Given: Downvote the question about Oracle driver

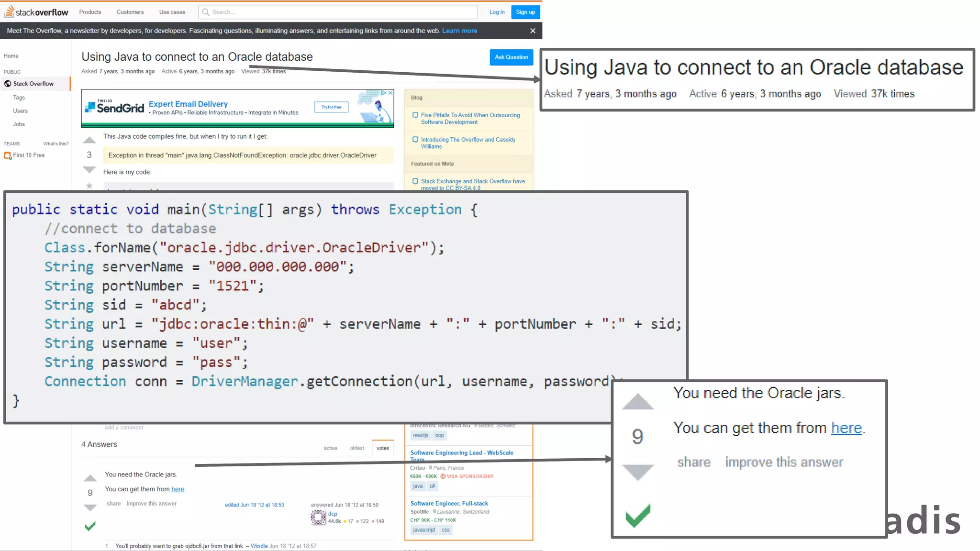Looking at the screenshot, I should (x=89, y=170).
